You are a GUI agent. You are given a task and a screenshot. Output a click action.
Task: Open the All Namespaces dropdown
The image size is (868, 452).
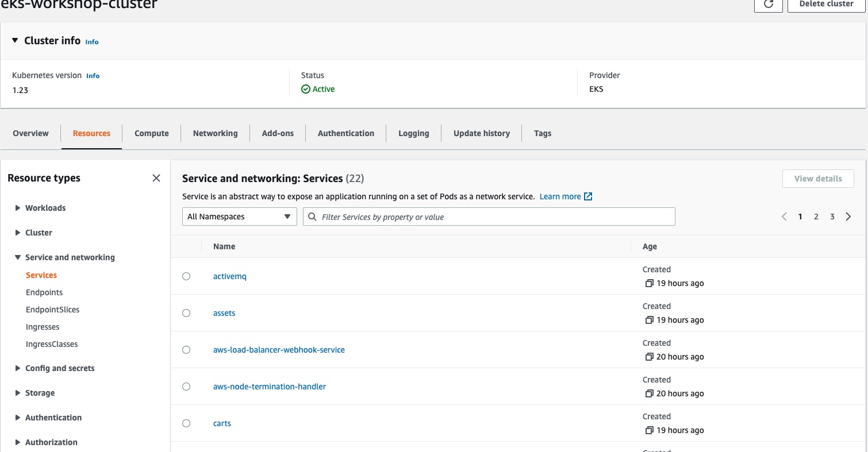click(x=239, y=217)
